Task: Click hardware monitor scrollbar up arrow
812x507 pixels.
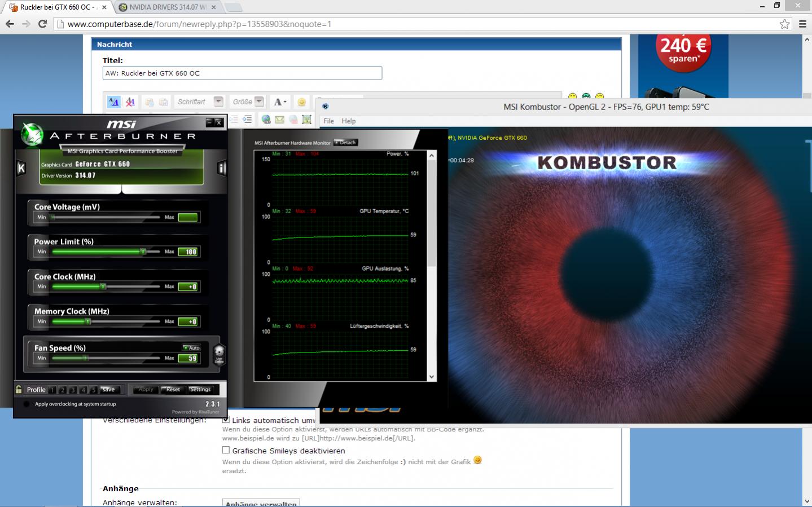Action: [432, 155]
